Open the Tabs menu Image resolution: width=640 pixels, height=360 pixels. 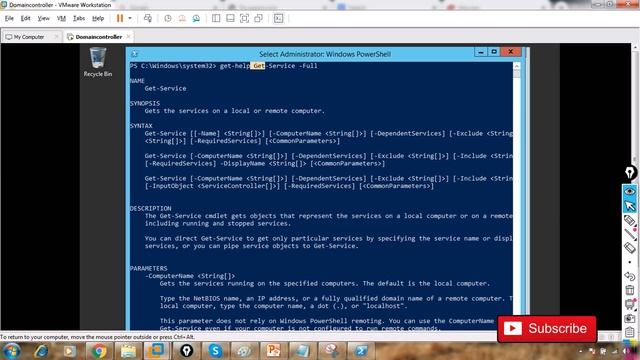pos(79,18)
